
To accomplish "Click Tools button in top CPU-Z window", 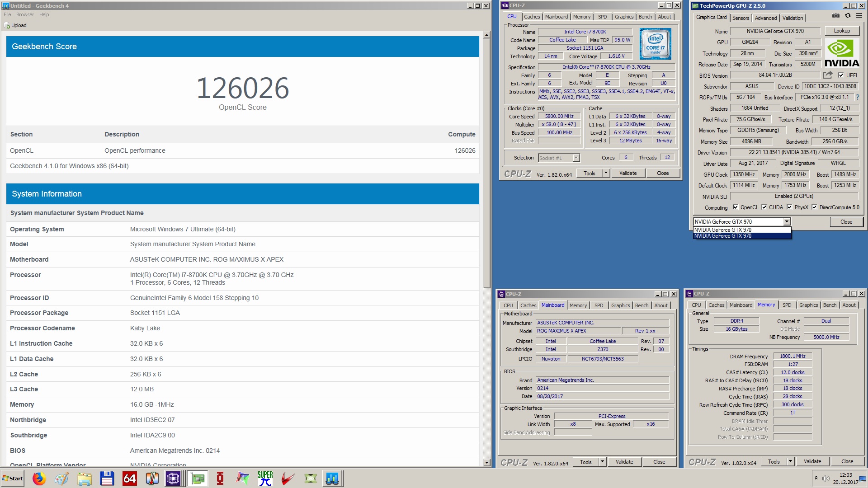I will [x=590, y=173].
